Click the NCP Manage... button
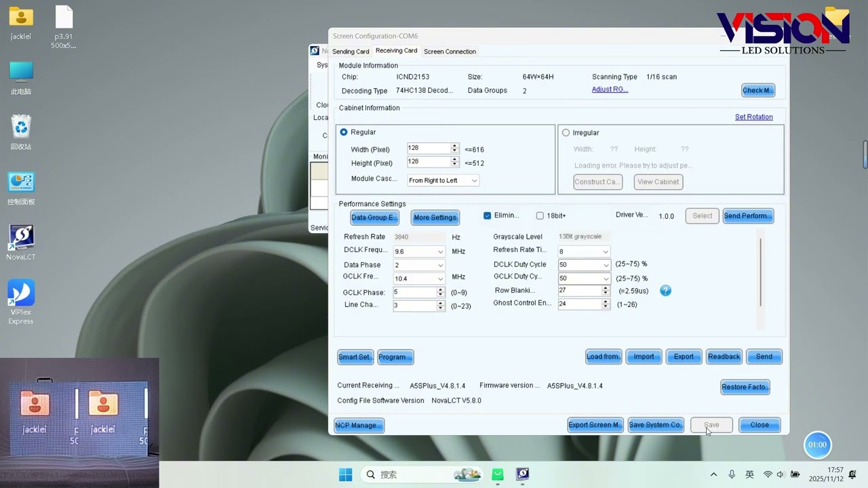 click(x=359, y=425)
